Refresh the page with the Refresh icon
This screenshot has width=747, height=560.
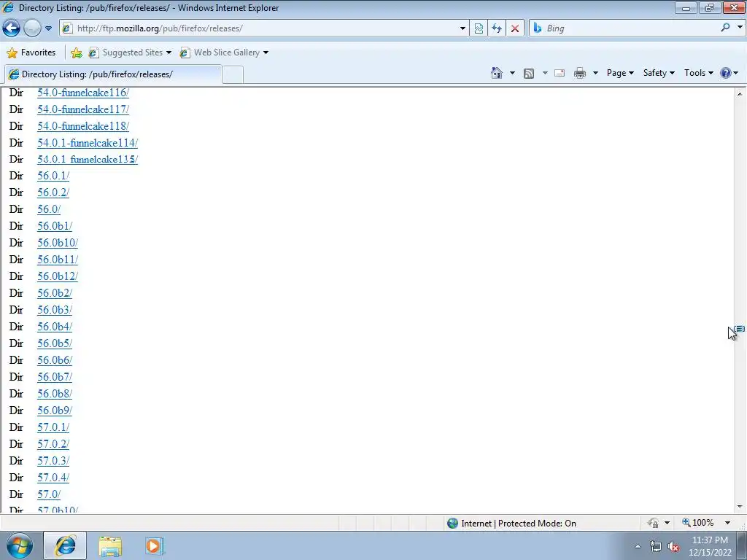pyautogui.click(x=497, y=28)
